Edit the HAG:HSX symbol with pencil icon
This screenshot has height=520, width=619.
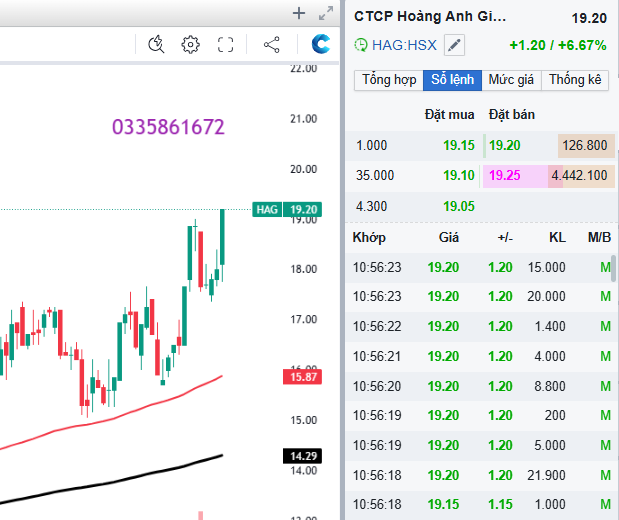pos(454,45)
